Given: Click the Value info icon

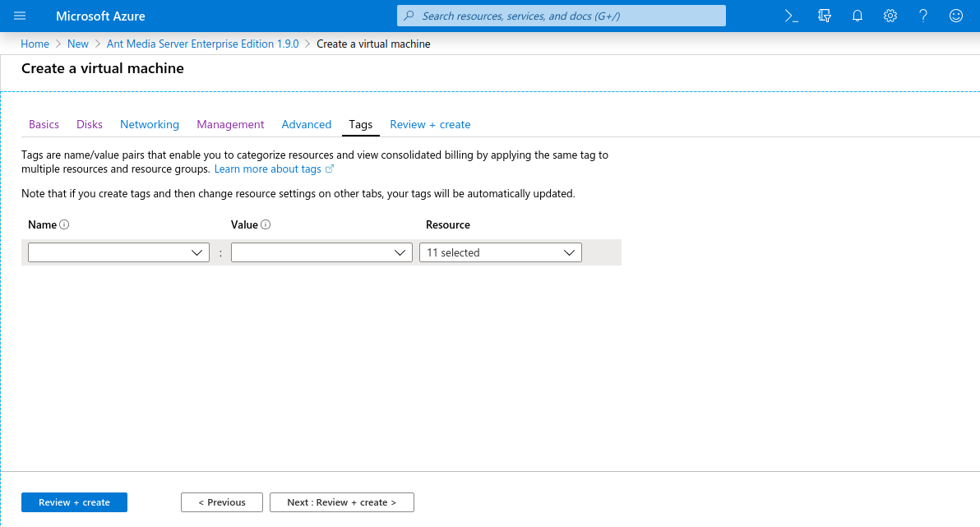Looking at the screenshot, I should pos(266,224).
